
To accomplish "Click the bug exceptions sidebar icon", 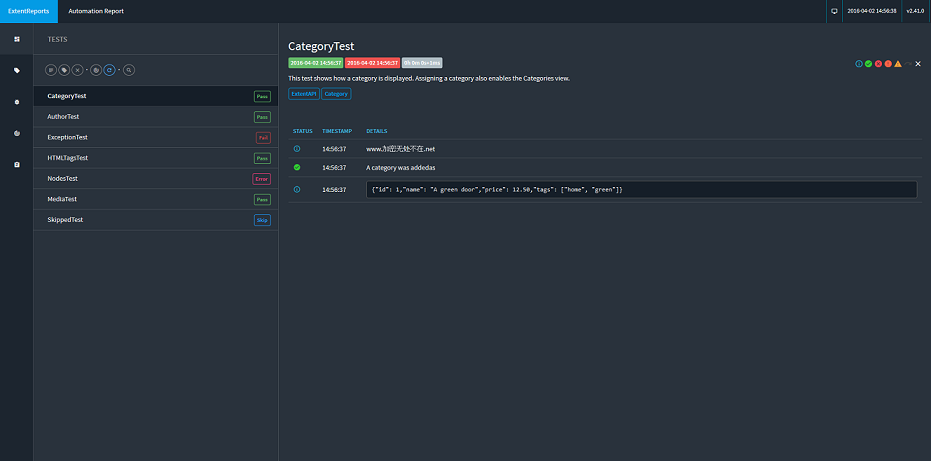I will click(16, 102).
